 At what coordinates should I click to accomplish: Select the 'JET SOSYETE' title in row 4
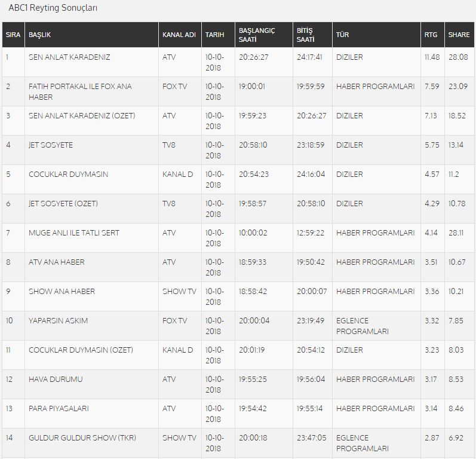51,145
